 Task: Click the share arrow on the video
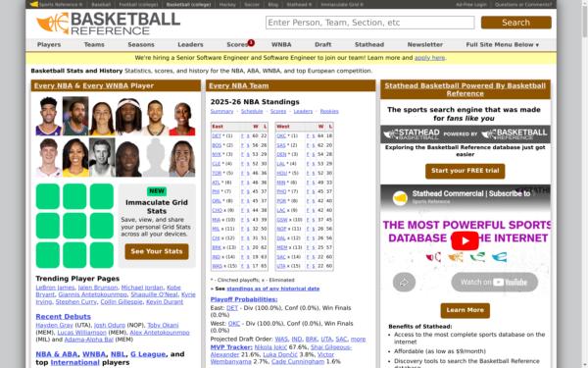(404, 282)
